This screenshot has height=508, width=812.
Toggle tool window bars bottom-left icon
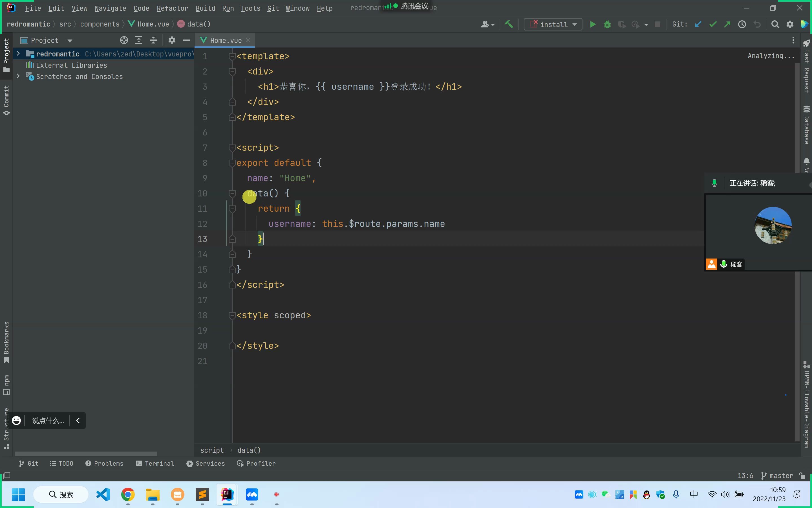(x=7, y=476)
